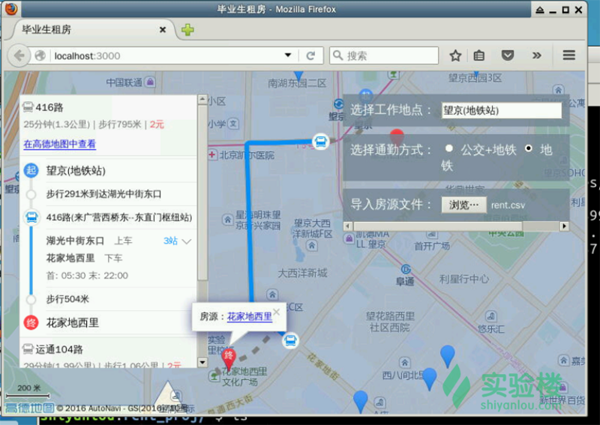600x425 pixels.
Task: Click the site identity globe icon
Action: tap(40, 56)
